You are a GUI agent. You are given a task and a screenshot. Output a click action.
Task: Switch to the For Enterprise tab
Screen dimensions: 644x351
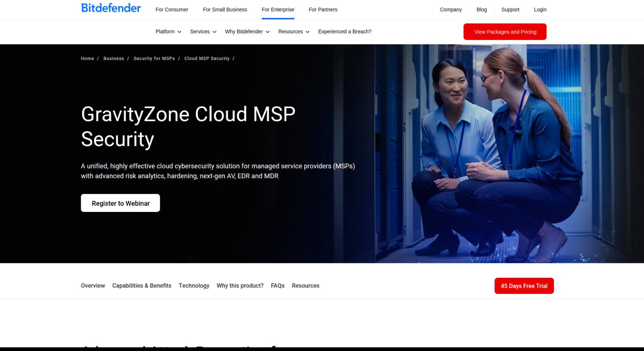coord(278,9)
